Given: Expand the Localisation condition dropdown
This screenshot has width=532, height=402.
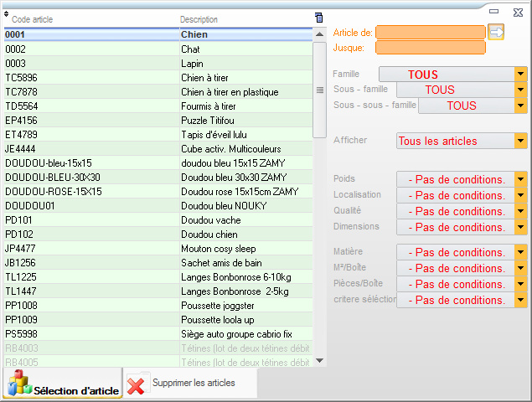Looking at the screenshot, I should [x=520, y=195].
